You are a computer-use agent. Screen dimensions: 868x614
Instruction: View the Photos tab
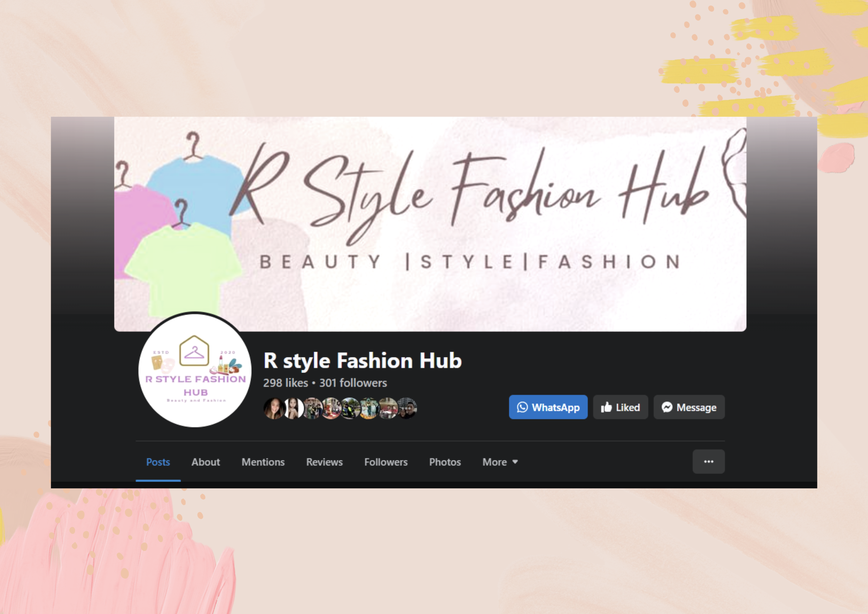coord(445,462)
